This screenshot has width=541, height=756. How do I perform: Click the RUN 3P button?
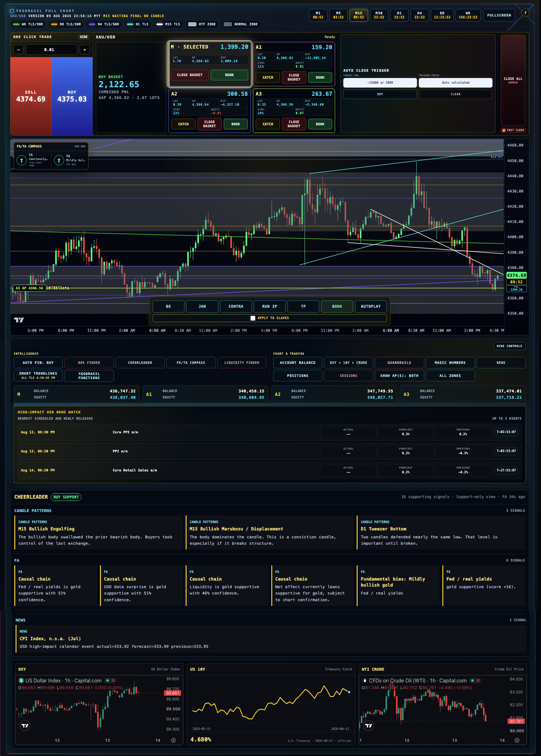(269, 306)
